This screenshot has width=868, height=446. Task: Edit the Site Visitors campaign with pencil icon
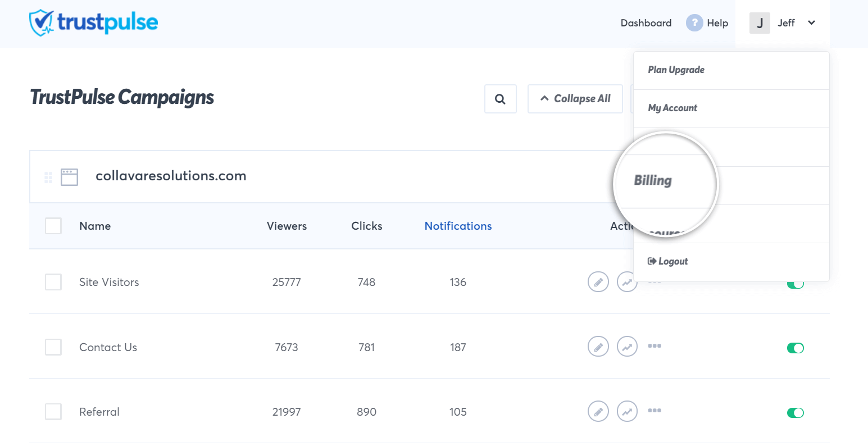[598, 282]
